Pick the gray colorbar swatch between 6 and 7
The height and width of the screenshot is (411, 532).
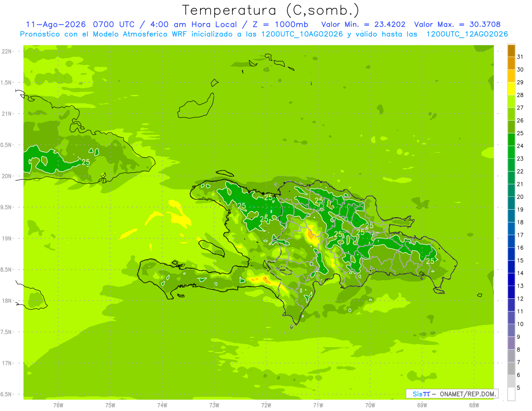(511, 369)
